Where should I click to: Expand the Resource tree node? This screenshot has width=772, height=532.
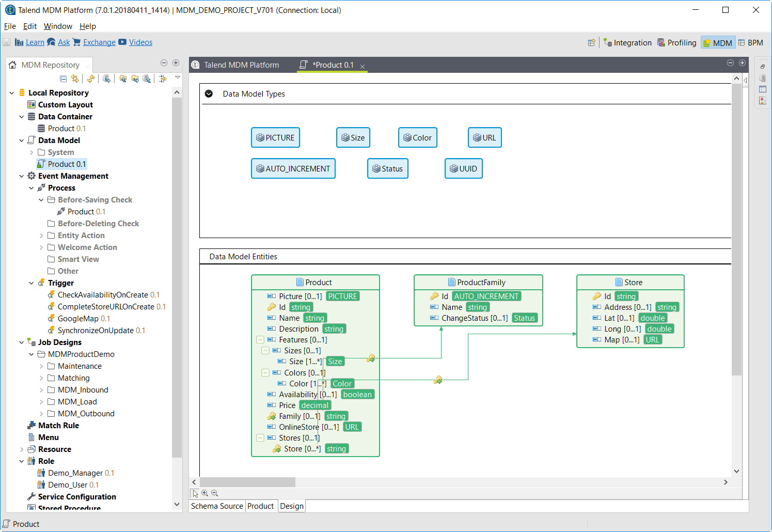pos(22,449)
